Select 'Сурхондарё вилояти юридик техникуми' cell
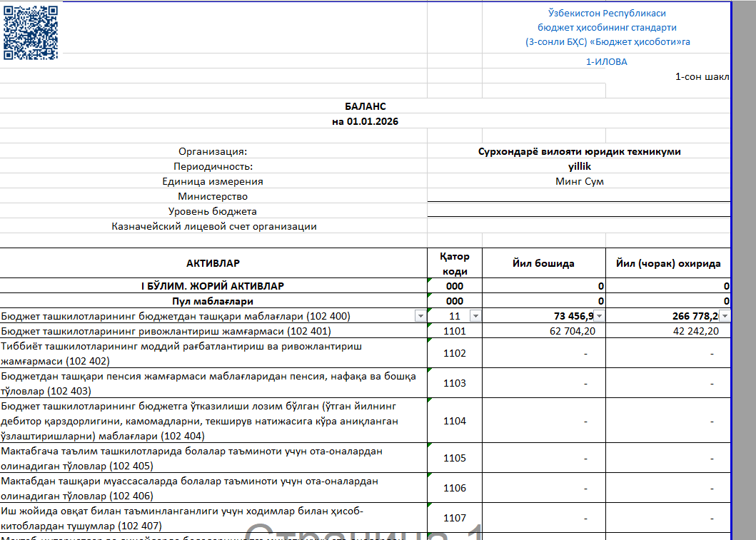This screenshot has width=756, height=540. click(x=579, y=151)
